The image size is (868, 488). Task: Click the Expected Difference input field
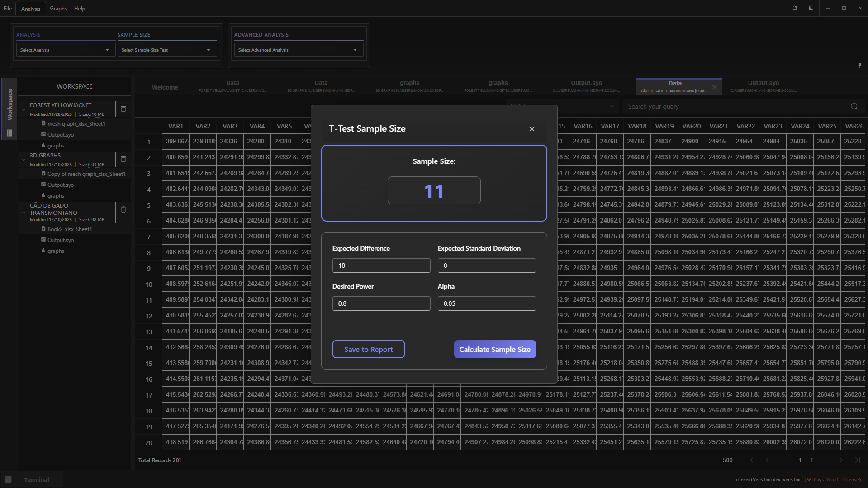(381, 265)
